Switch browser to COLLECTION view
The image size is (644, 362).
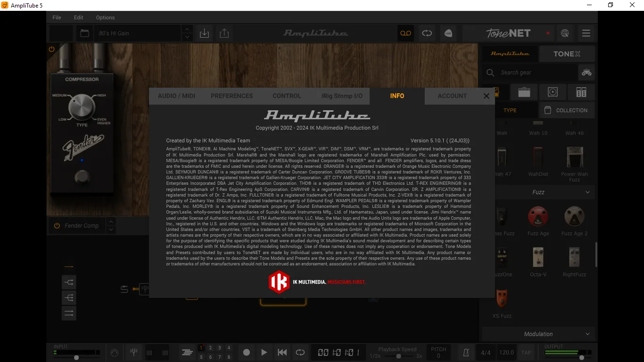pos(566,110)
